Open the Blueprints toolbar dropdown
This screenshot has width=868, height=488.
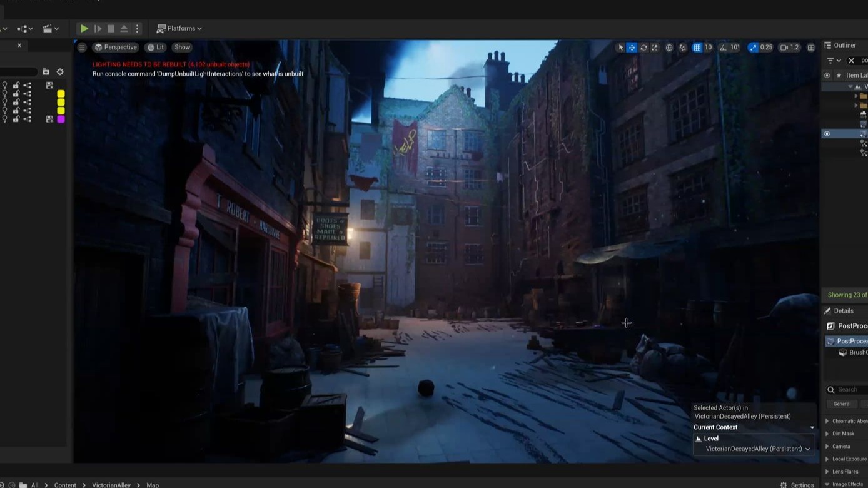point(24,28)
